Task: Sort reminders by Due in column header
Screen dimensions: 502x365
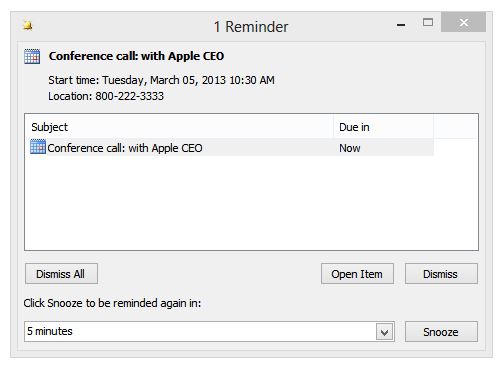Action: point(383,127)
